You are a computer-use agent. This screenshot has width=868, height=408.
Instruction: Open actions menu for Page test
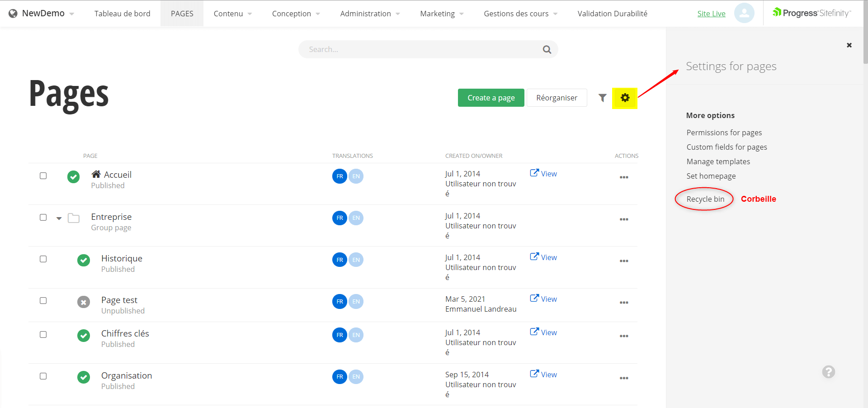coord(624,303)
